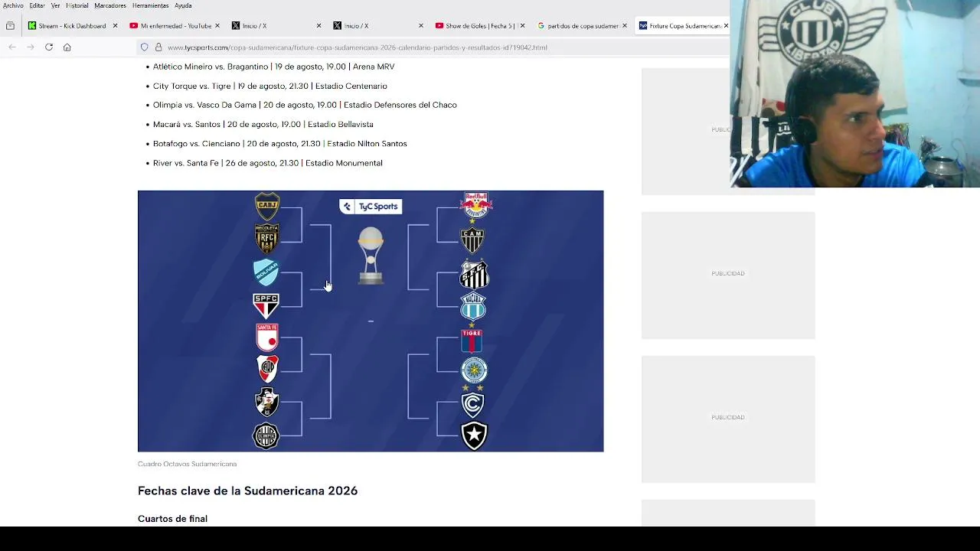Click the Bolívar light-blue crest

pos(266,272)
